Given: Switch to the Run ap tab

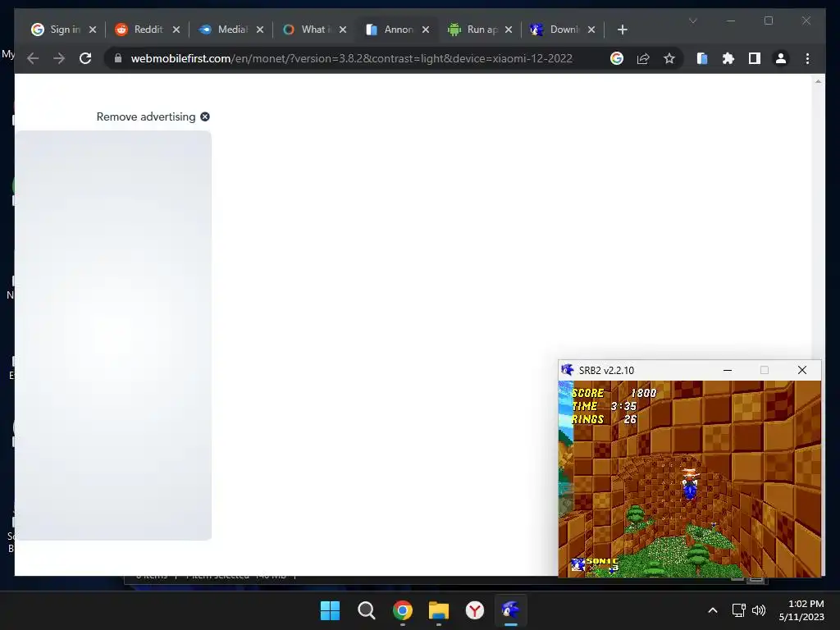Looking at the screenshot, I should click(475, 30).
